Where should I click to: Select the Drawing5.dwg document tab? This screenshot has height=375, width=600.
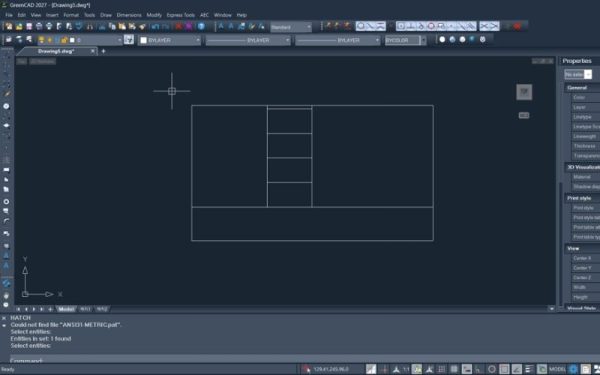(56, 51)
